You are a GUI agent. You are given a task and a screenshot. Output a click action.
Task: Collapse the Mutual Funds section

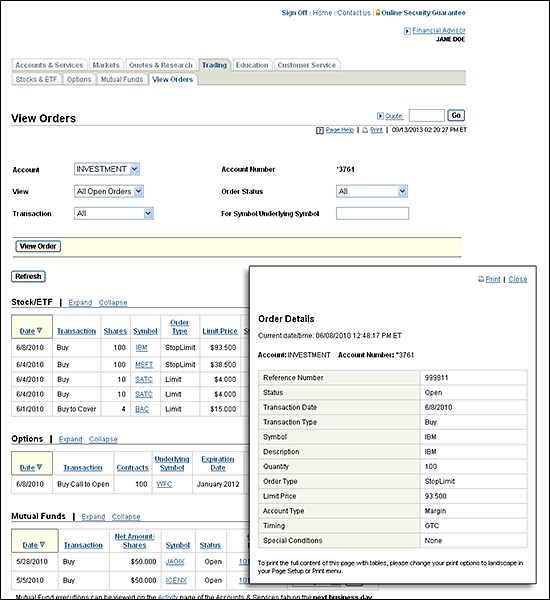(x=126, y=517)
